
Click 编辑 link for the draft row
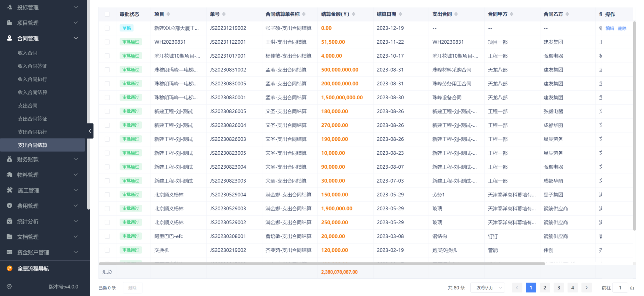610,28
